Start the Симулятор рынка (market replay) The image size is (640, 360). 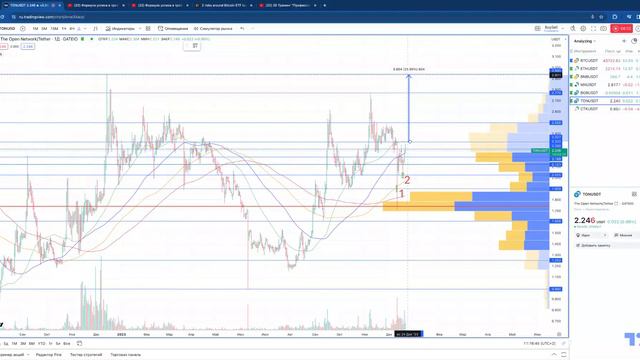click(213, 29)
